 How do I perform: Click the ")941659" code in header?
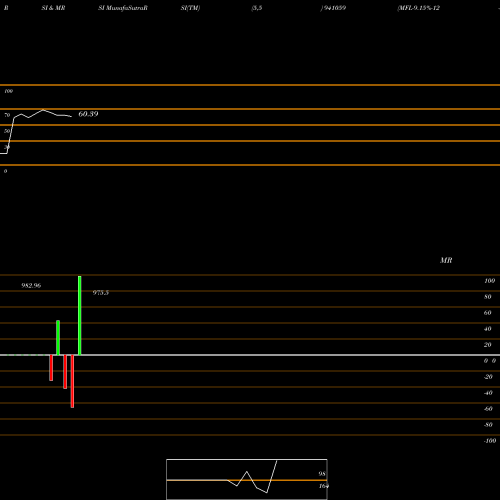[333, 8]
